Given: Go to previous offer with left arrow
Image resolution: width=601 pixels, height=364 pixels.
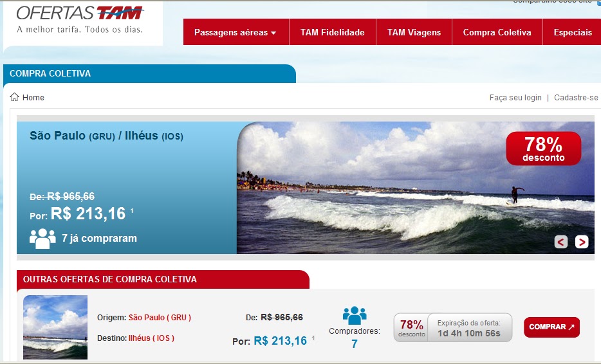Looking at the screenshot, I should [560, 242].
